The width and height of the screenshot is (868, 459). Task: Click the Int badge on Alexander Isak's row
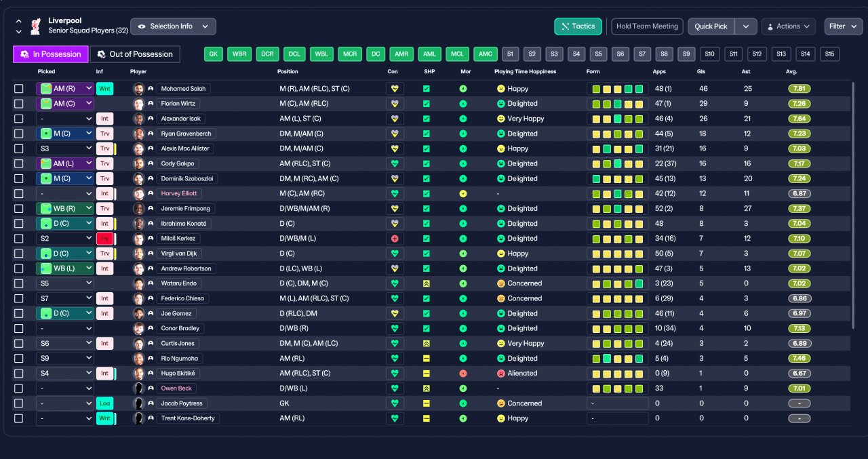[104, 119]
